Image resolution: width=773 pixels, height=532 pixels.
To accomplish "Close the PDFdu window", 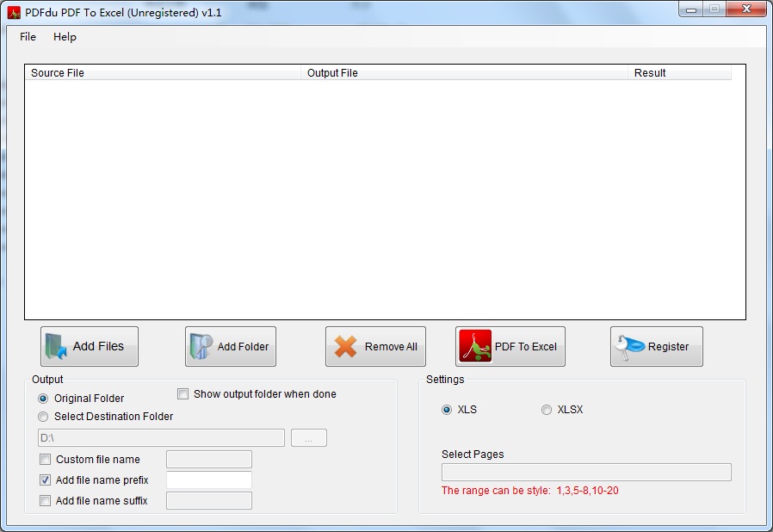I will (x=747, y=9).
